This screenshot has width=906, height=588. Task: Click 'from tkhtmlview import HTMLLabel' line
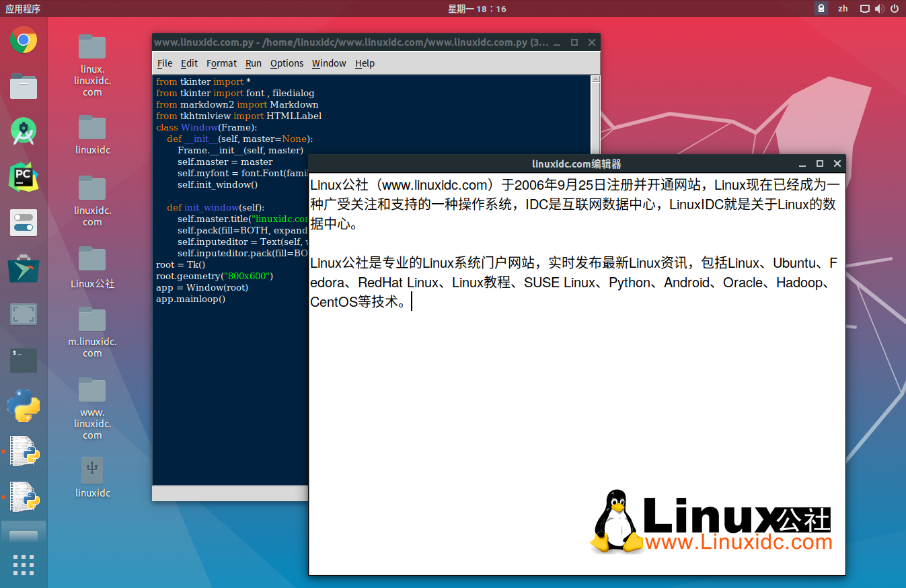[239, 116]
